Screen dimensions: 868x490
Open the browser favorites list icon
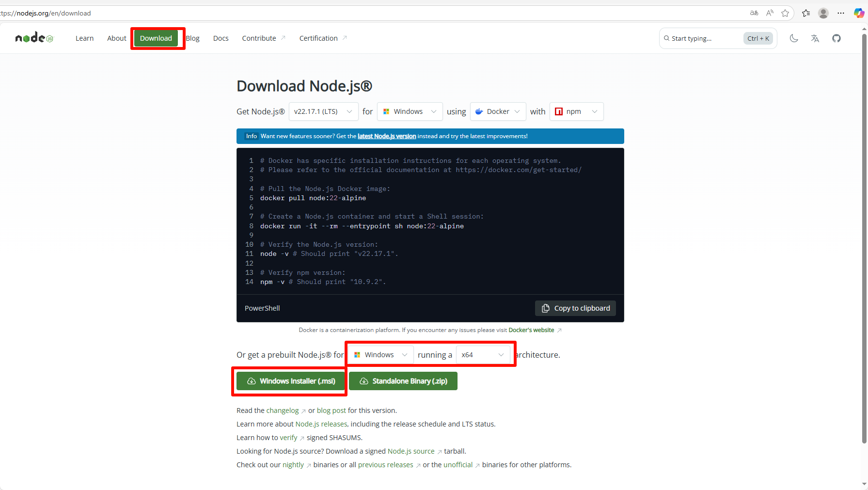806,13
